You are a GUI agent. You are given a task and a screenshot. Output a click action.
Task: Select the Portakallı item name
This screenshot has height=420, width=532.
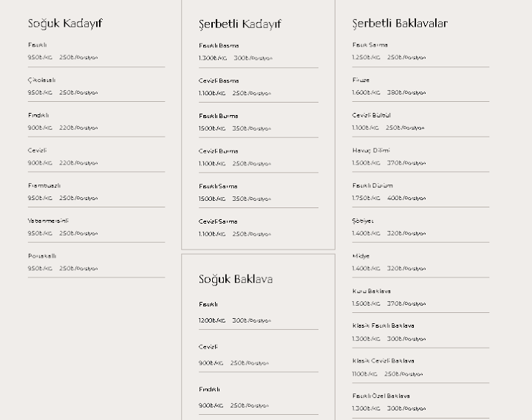42,256
